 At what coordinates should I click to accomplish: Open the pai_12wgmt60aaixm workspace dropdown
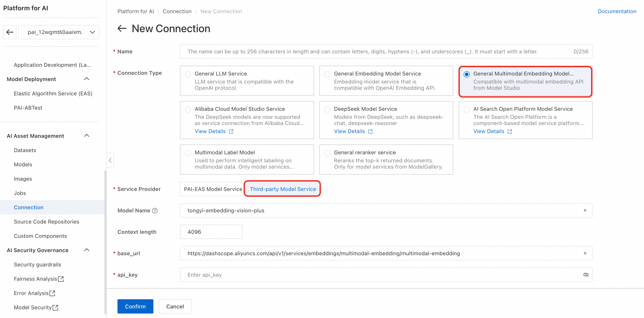59,32
